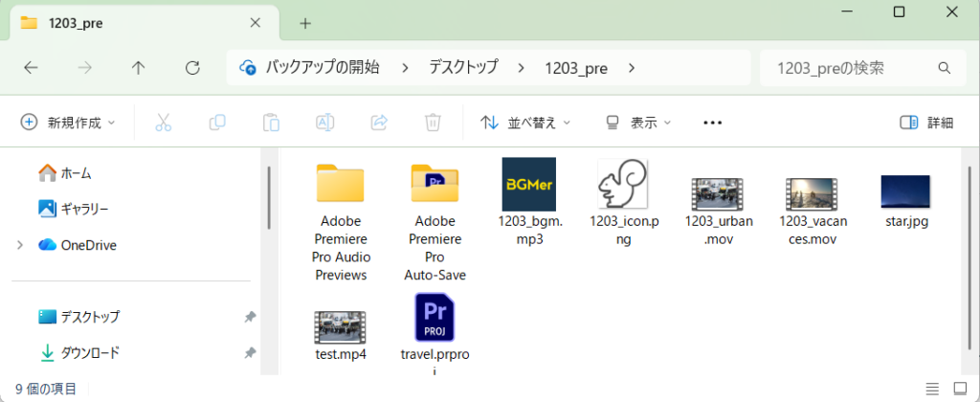
Task: Click the Paste clipboard icon
Action: tap(271, 123)
